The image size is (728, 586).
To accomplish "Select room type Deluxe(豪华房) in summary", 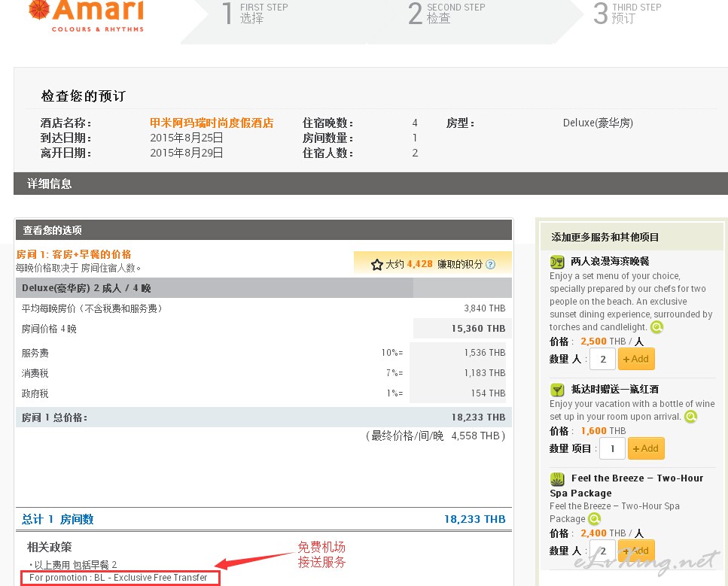I will (598, 123).
